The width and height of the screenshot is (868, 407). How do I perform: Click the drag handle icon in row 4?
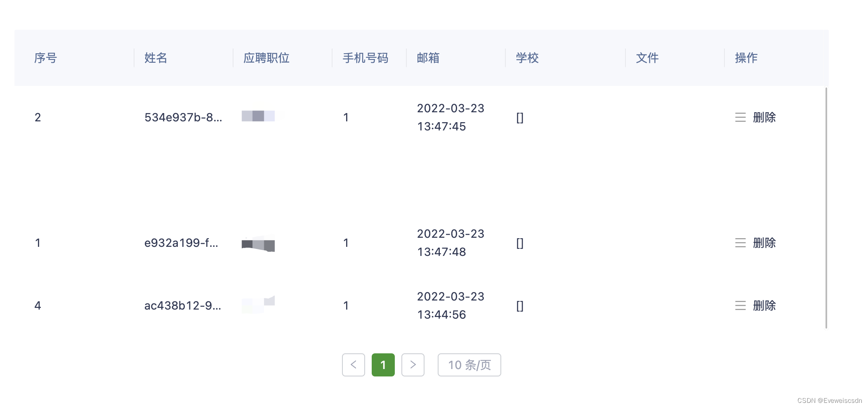point(740,305)
